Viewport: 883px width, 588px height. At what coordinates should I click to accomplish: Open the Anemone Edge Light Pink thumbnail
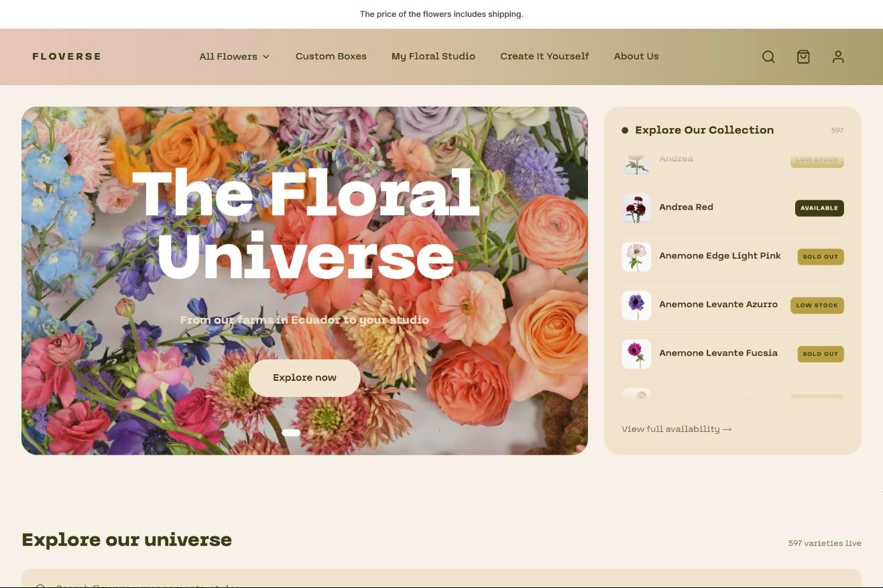pyautogui.click(x=636, y=257)
